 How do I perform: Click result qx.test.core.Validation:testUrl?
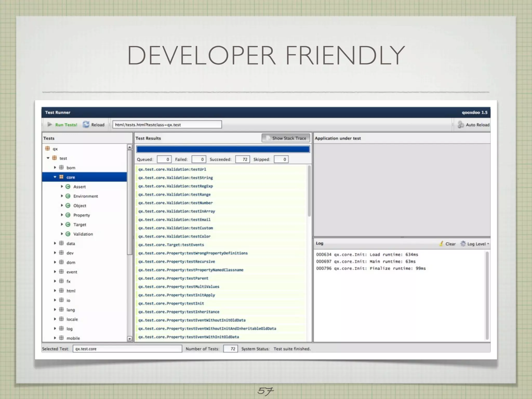(172, 169)
